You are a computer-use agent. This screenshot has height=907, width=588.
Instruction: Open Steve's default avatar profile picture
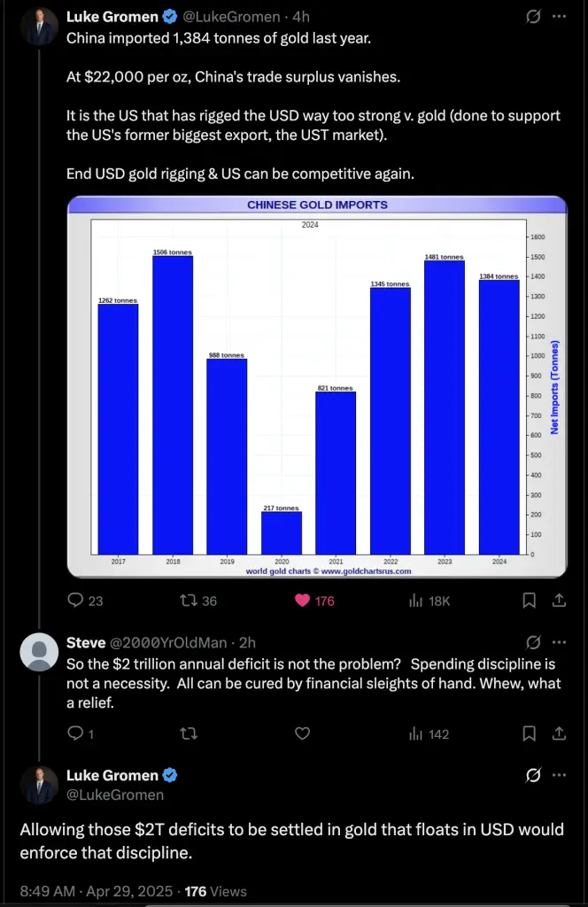click(39, 652)
